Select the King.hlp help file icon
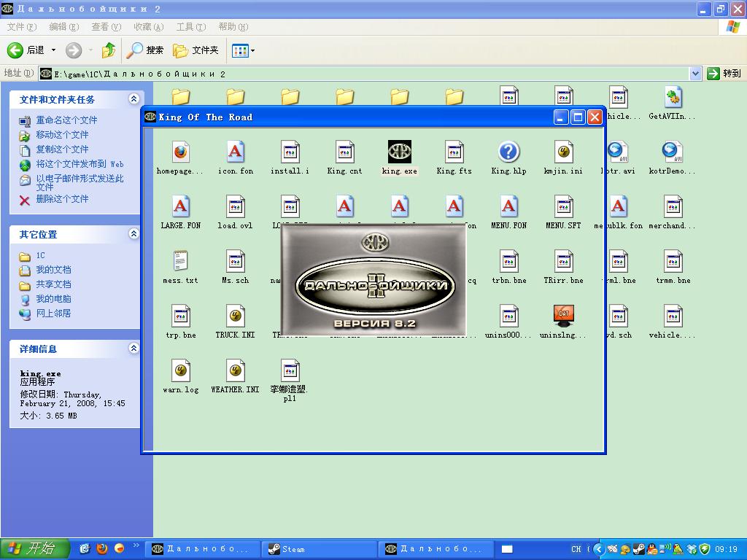Viewport: 747px width, 560px height. [508, 152]
